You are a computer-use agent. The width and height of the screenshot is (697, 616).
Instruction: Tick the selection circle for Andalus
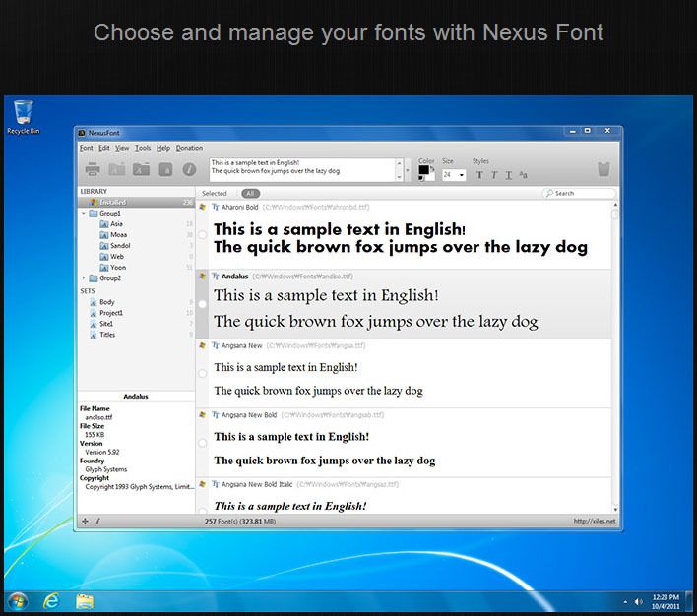(202, 304)
